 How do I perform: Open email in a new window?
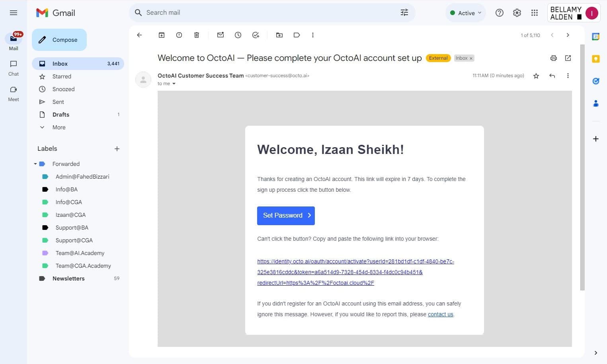coord(568,58)
